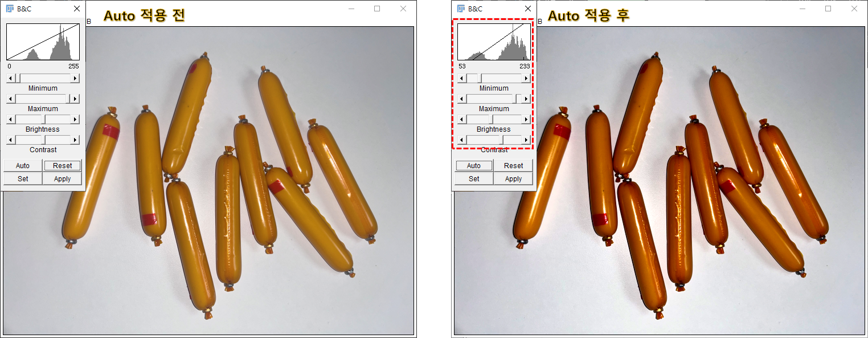Increase Maximum with right arrow, 0–255 B&C window

(75, 99)
